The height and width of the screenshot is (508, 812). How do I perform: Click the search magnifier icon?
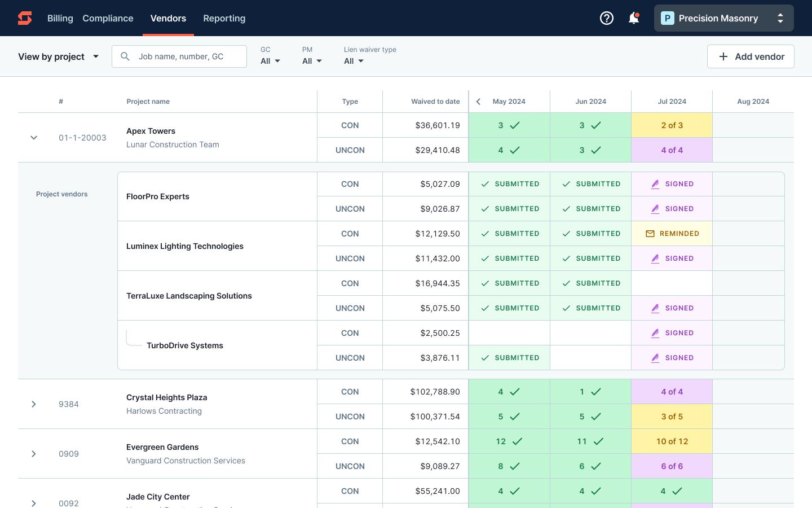point(125,56)
